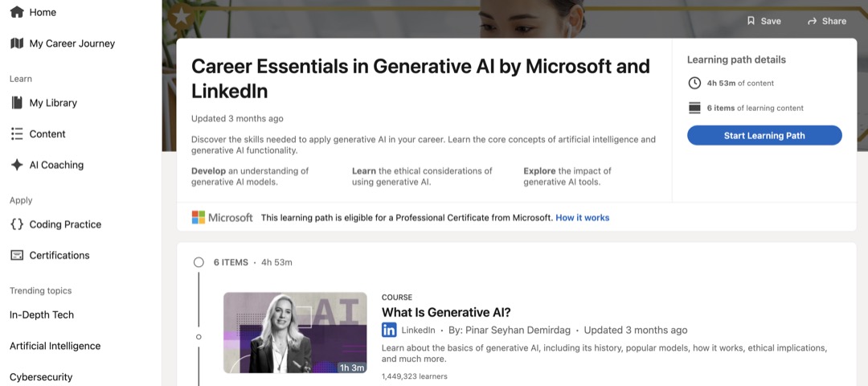
Task: Click the Home house icon
Action: (x=17, y=11)
